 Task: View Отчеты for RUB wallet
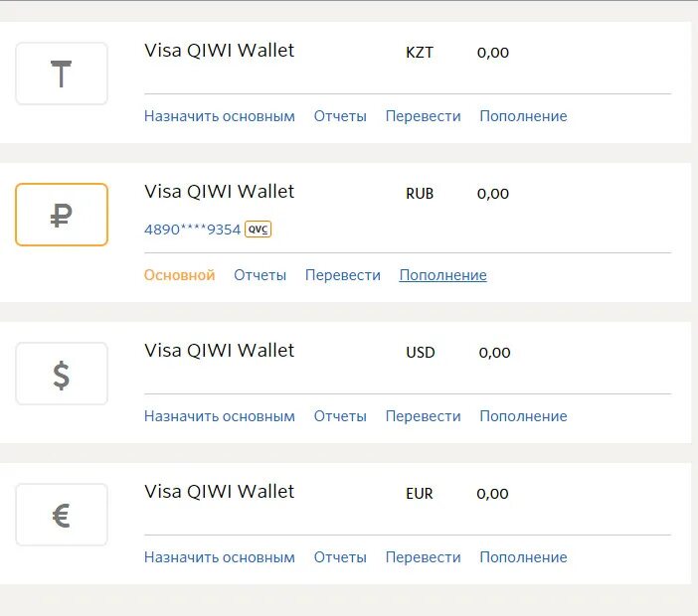261,275
